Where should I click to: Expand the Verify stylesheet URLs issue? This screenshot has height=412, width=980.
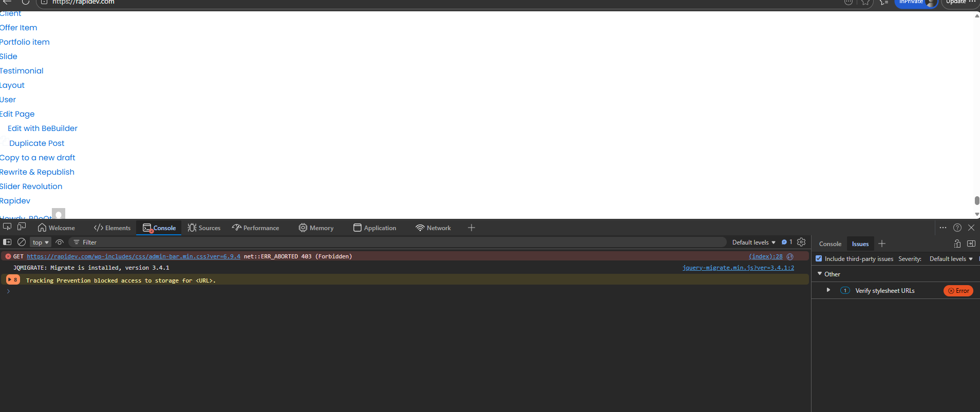click(x=828, y=290)
